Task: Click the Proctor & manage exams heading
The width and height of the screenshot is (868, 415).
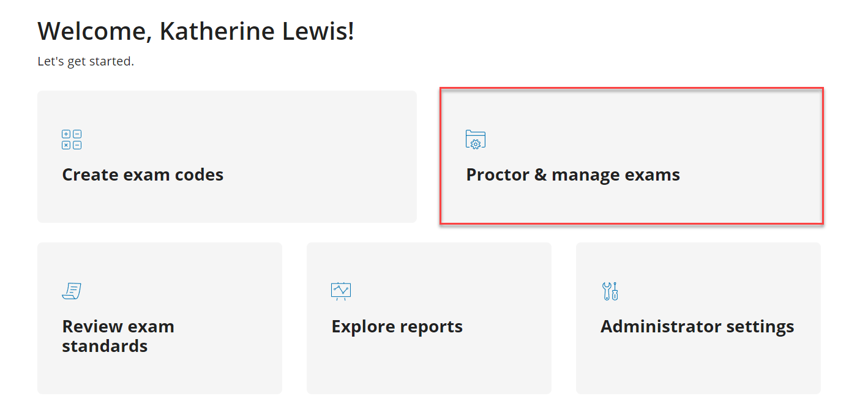Action: pyautogui.click(x=573, y=174)
